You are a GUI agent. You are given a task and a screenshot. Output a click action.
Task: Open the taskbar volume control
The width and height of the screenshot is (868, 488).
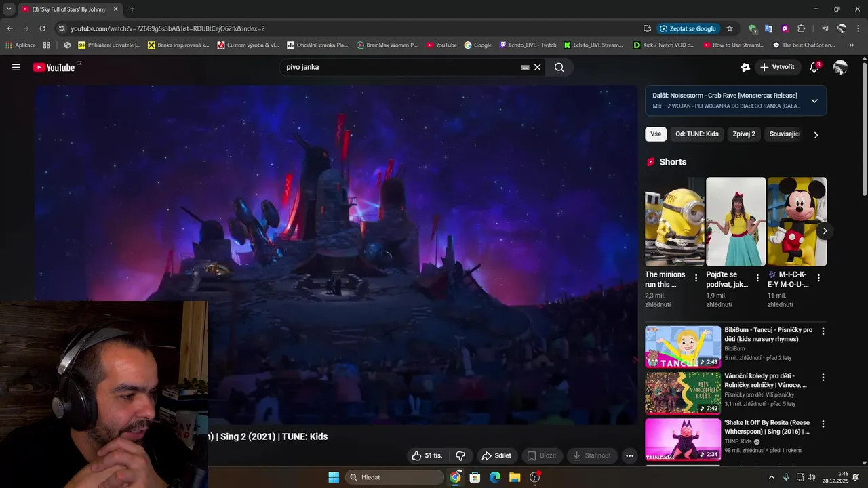[812, 477]
